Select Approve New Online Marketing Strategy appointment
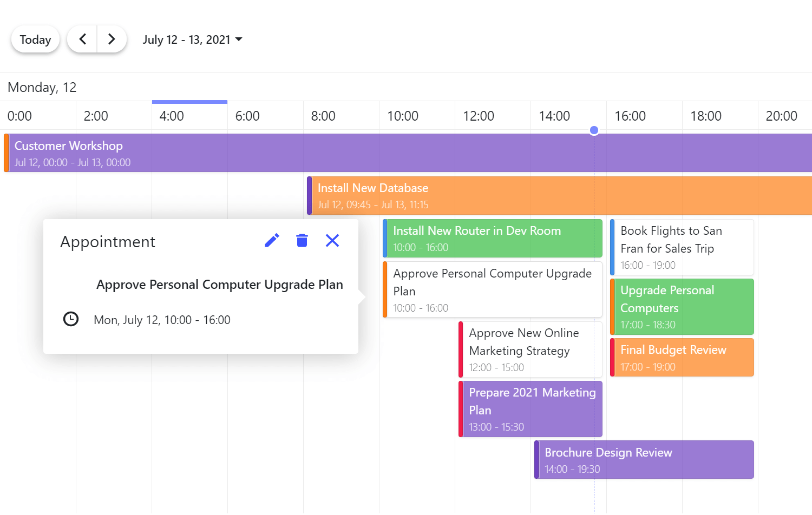This screenshot has width=812, height=515. point(529,349)
